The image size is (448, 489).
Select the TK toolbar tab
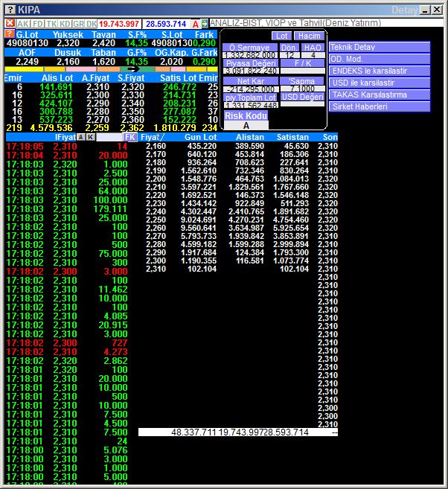52,24
